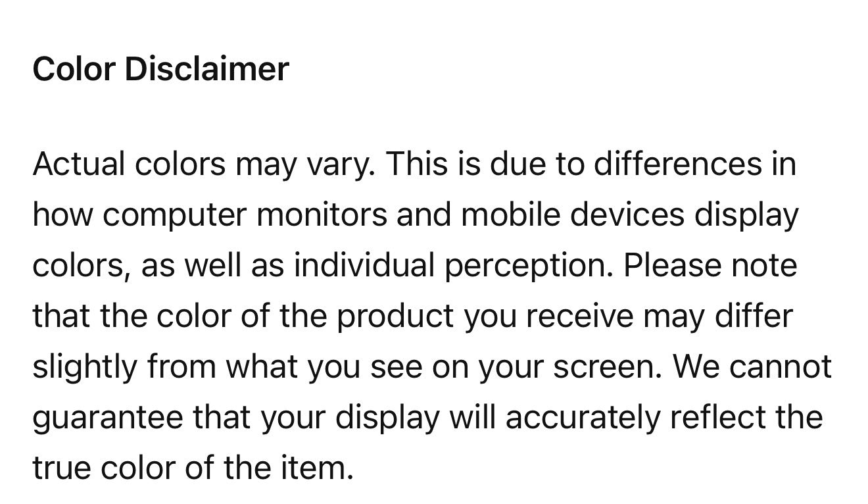868x504 pixels.
Task: Click the sentence 'Actual colors may vary.'
Action: click(x=204, y=164)
